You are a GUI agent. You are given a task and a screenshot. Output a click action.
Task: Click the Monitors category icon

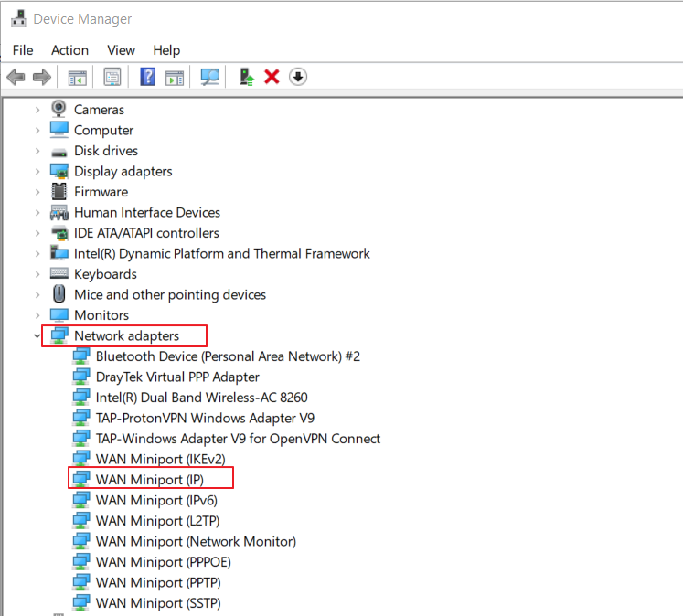[x=59, y=314]
